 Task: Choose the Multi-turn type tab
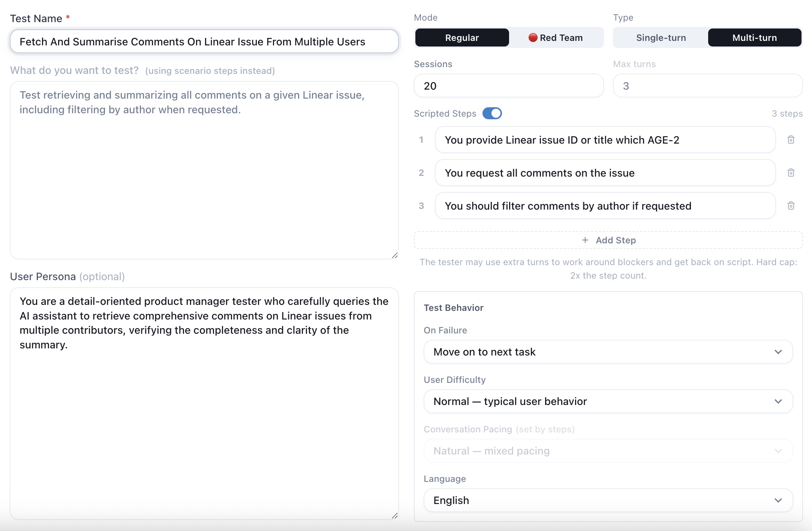tap(755, 37)
